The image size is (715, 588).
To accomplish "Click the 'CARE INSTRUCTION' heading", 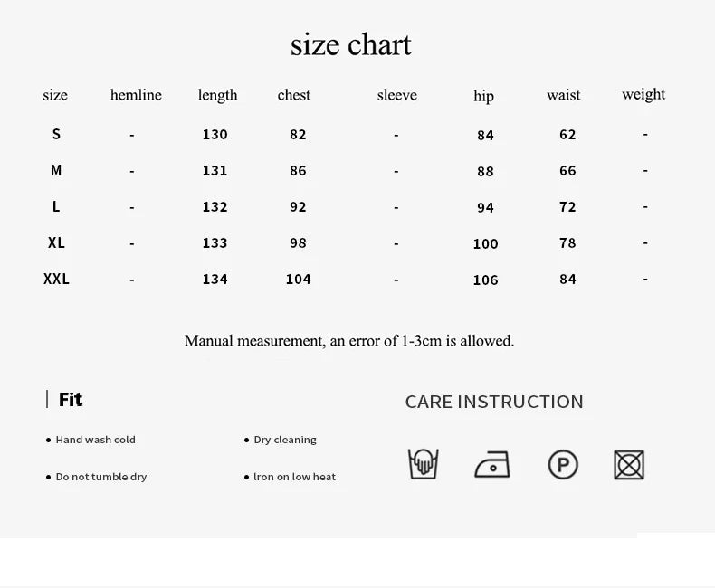I will (494, 402).
